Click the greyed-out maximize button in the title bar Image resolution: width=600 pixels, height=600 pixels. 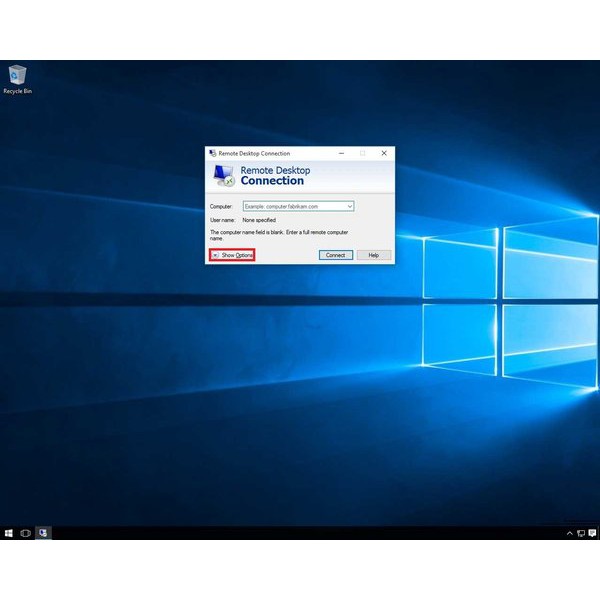(362, 153)
